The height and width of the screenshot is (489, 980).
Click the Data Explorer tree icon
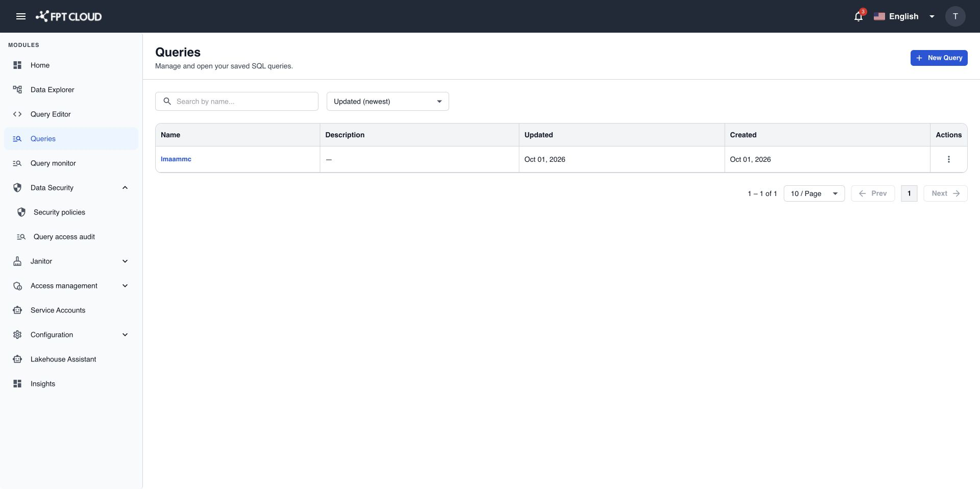17,90
